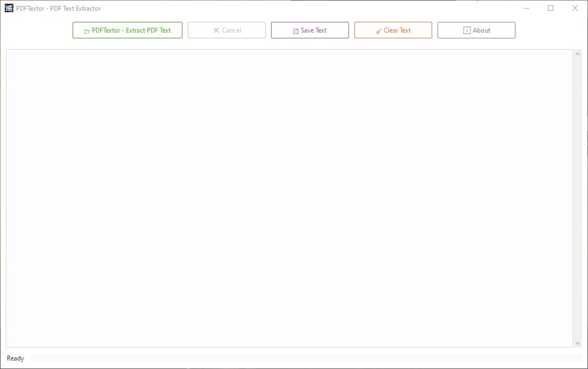Screen dimensions: 588x369
Task: Clear the text output
Action: 393,30
